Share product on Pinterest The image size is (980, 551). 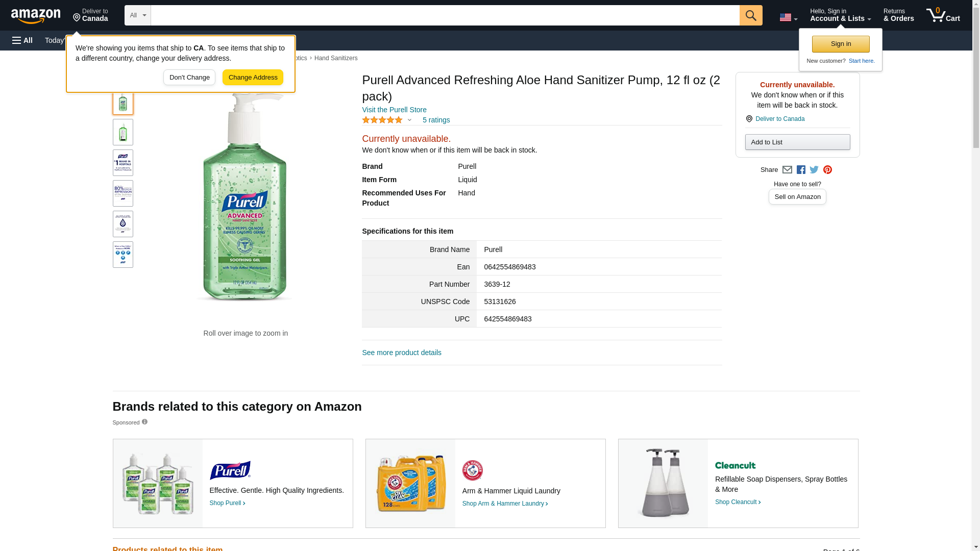tap(827, 170)
